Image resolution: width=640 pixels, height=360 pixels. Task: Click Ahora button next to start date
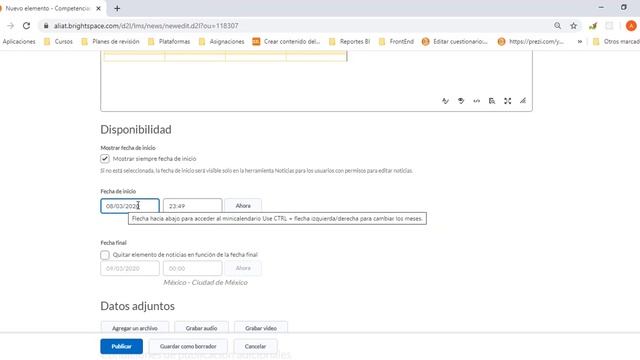[x=243, y=206]
